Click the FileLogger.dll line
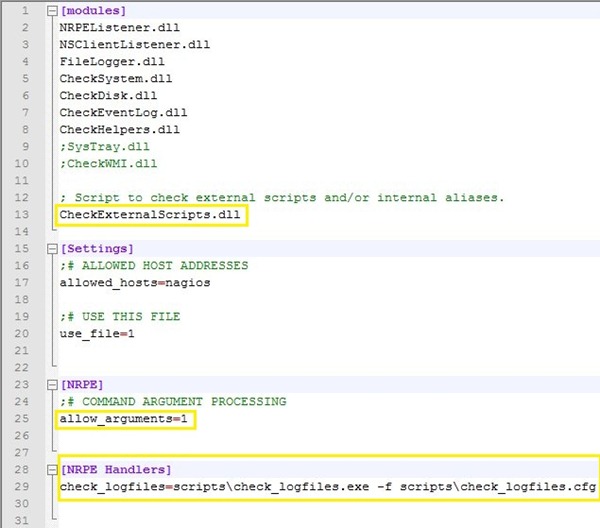Image resolution: width=600 pixels, height=528 pixels. click(x=112, y=62)
